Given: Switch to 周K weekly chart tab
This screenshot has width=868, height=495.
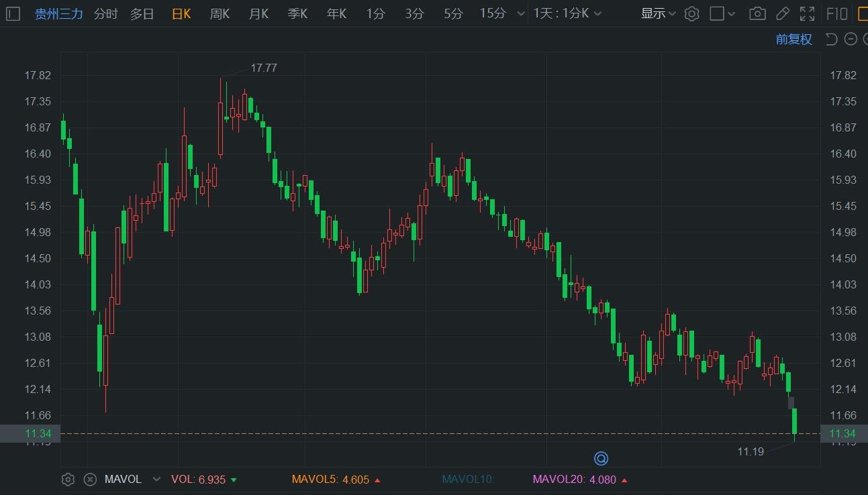Looking at the screenshot, I should coord(220,13).
